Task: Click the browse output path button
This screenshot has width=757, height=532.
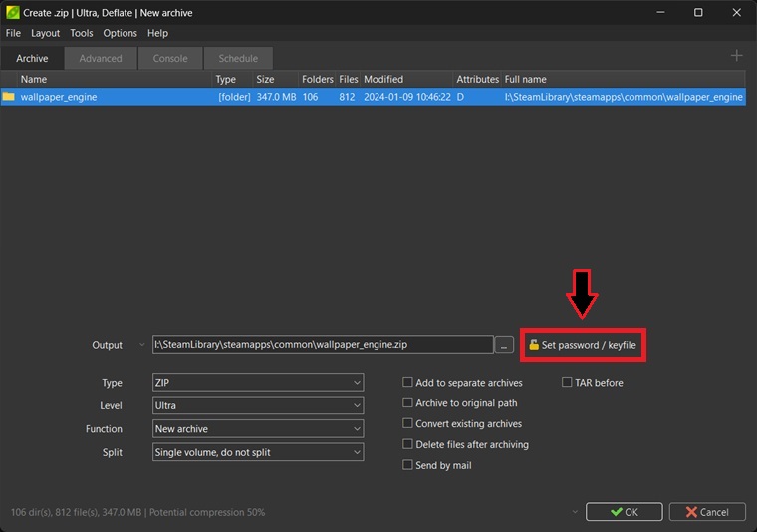Action: 504,345
